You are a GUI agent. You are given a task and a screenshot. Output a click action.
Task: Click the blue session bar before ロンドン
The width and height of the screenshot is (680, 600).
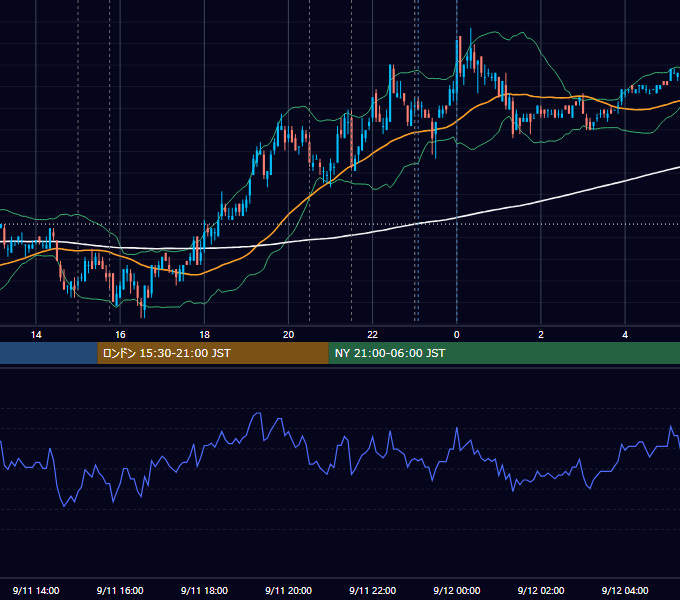[49, 353]
